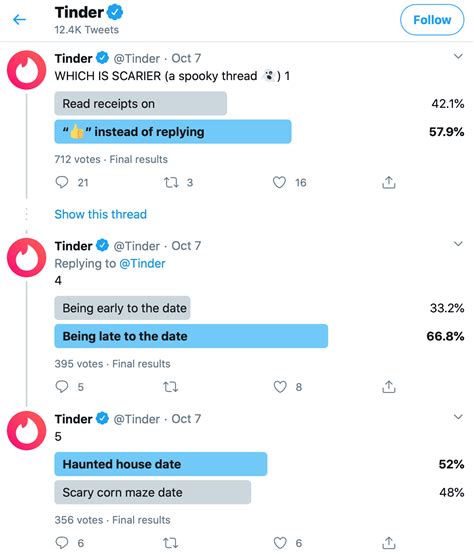
Task: Click the Haunted house date poll bar
Action: coord(161,464)
